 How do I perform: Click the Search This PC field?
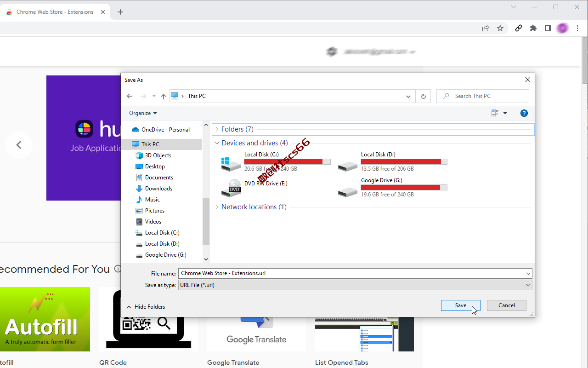tap(482, 96)
